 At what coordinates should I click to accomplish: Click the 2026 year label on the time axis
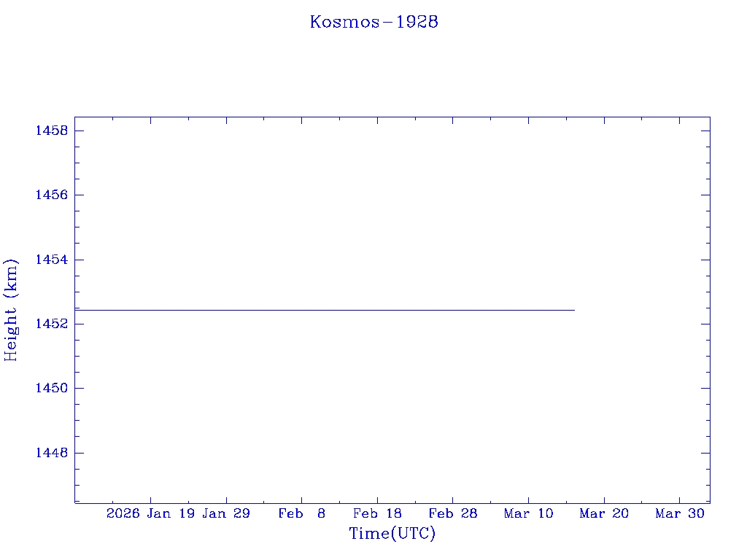click(123, 514)
